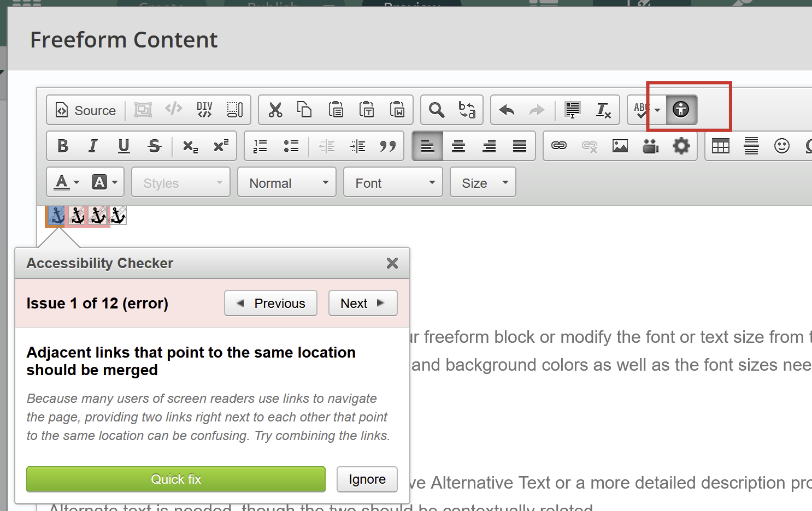
Task: Toggle the Accessibility Checker icon
Action: [681, 110]
